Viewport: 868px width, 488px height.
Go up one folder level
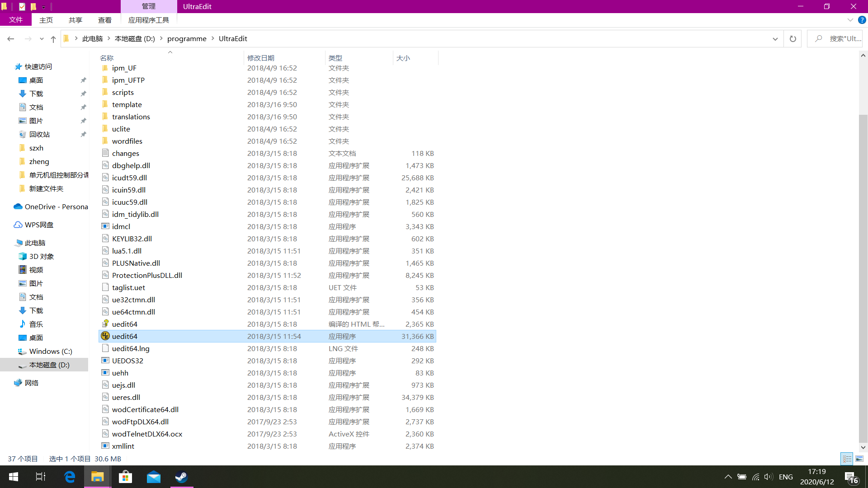[x=53, y=39]
